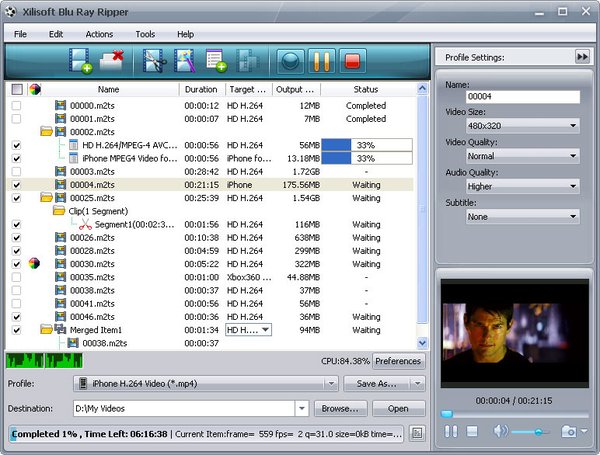Click the Add Profile toolbar icon
This screenshot has height=455, width=600.
point(215,61)
